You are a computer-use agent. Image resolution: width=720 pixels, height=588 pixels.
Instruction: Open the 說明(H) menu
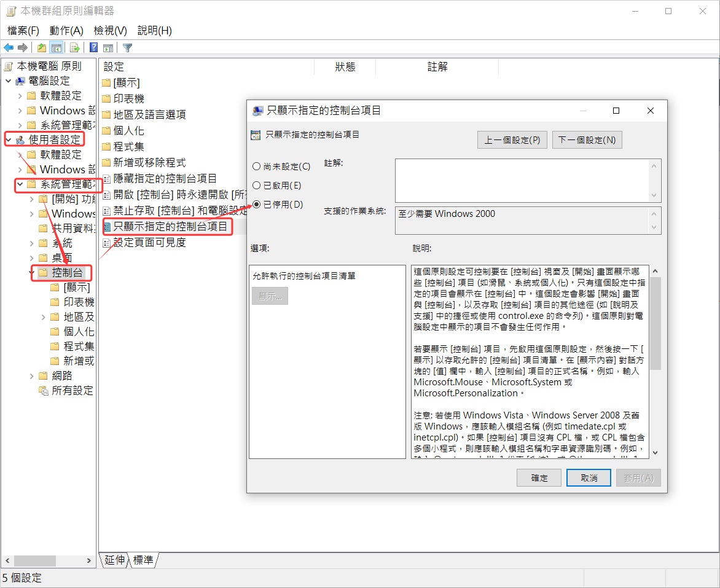pos(154,31)
